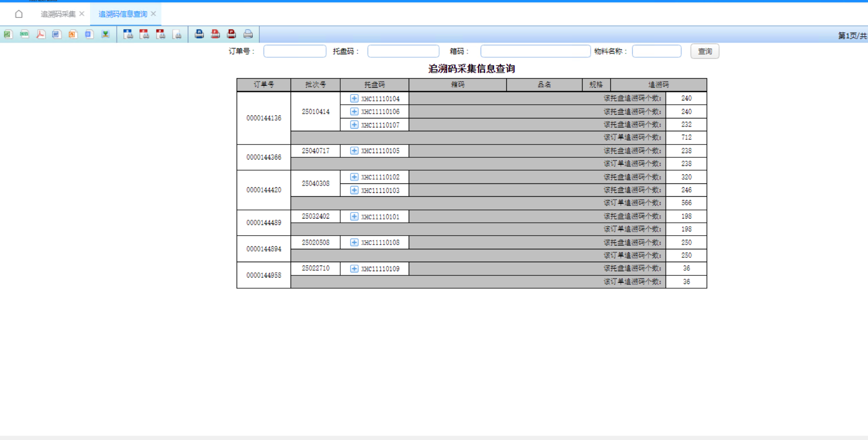Click the 物料名称 input field
The width and height of the screenshot is (868, 440).
[657, 51]
